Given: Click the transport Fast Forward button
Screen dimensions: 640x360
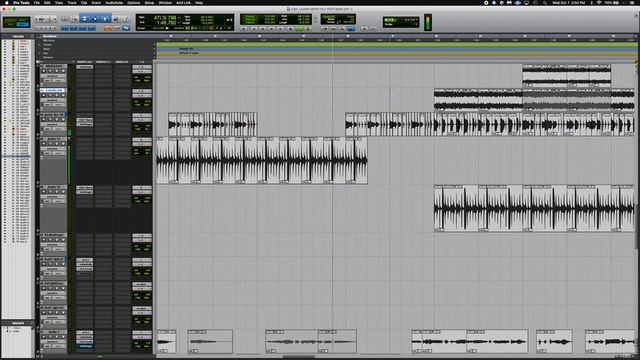Looking at the screenshot, I should 271,29.
